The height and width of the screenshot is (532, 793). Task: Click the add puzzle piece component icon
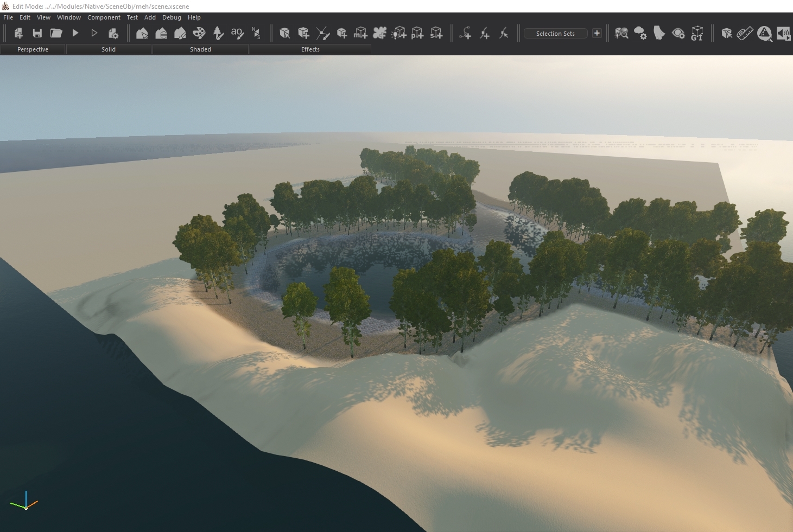point(380,33)
